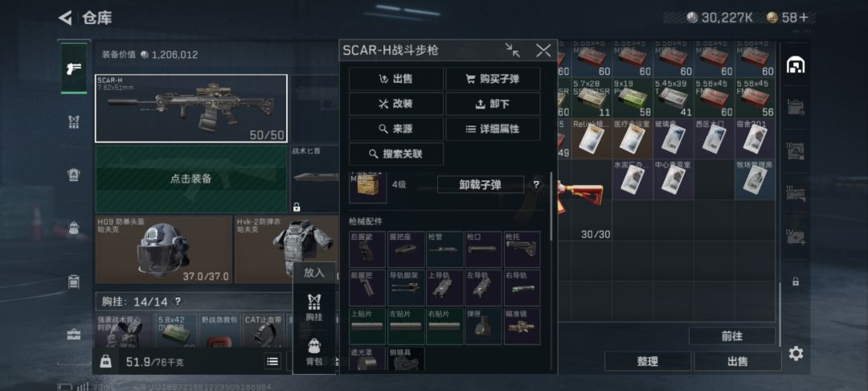Select the 瞄准镜 scope attachment slot
Image resolution: width=868 pixels, height=391 pixels.
[x=522, y=327]
